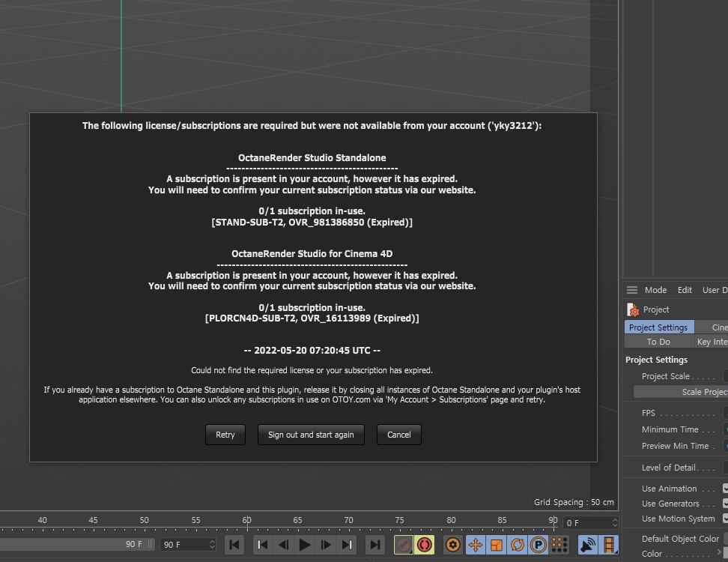Image resolution: width=728 pixels, height=562 pixels.
Task: Toggle Parameter keying P icon
Action: [538, 545]
